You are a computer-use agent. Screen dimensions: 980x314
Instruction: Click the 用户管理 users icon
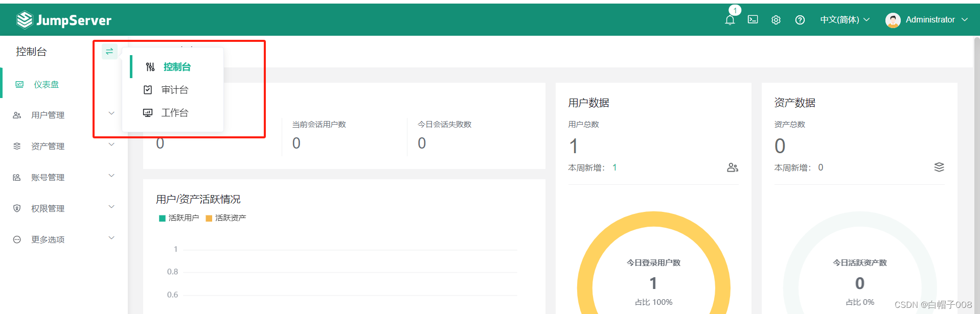(x=17, y=115)
